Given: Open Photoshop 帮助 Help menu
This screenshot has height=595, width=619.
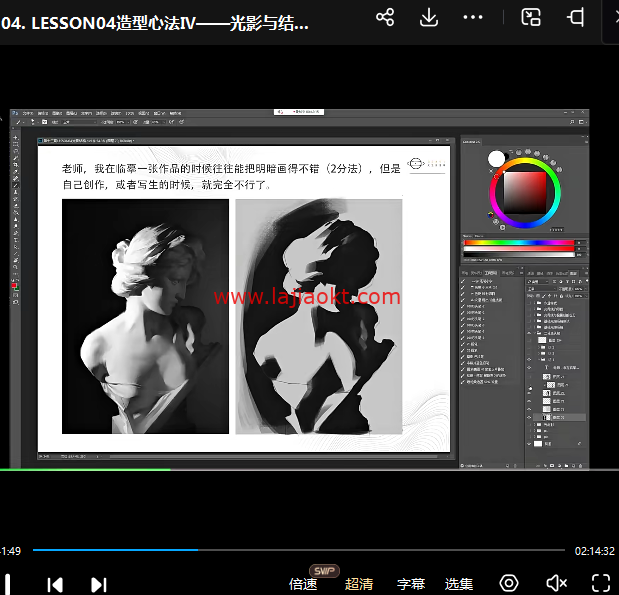Looking at the screenshot, I should click(175, 113).
